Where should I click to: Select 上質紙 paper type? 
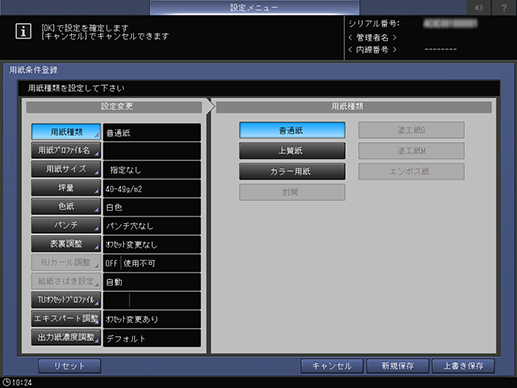click(292, 151)
